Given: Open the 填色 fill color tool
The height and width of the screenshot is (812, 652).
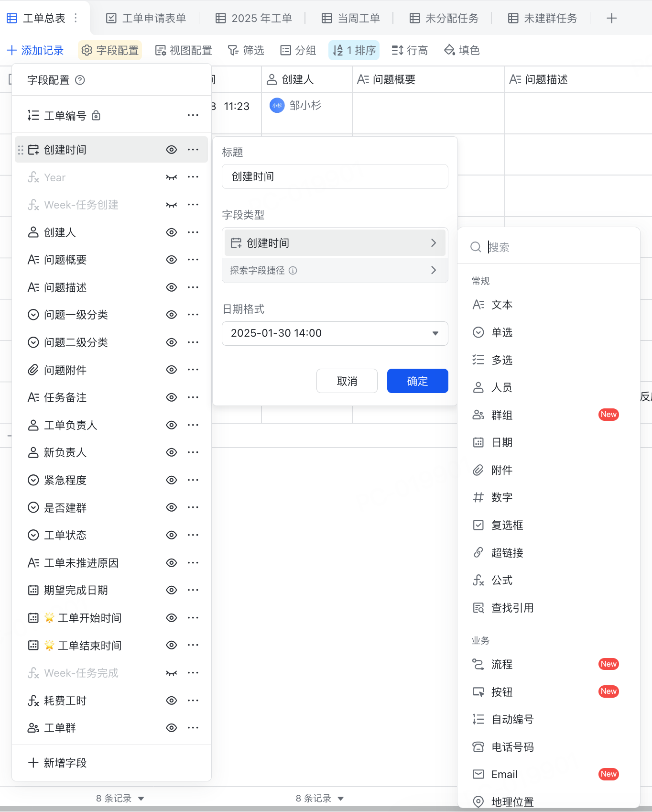Looking at the screenshot, I should 462,50.
